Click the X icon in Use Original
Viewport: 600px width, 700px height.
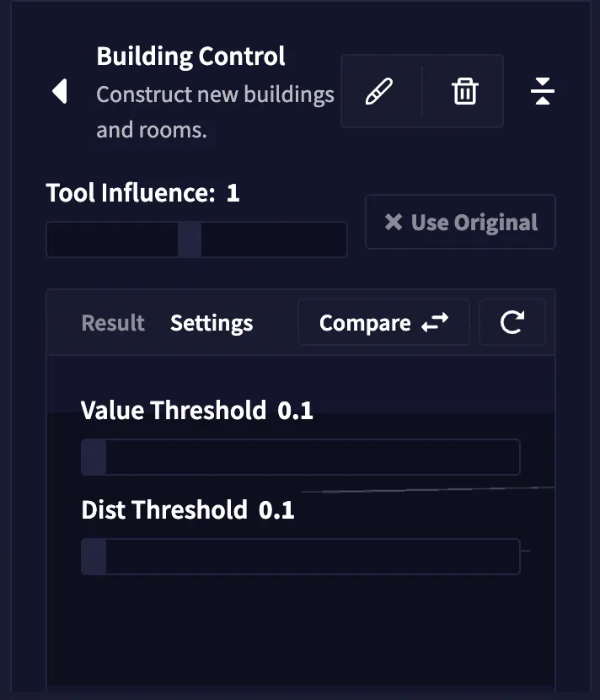pos(393,222)
